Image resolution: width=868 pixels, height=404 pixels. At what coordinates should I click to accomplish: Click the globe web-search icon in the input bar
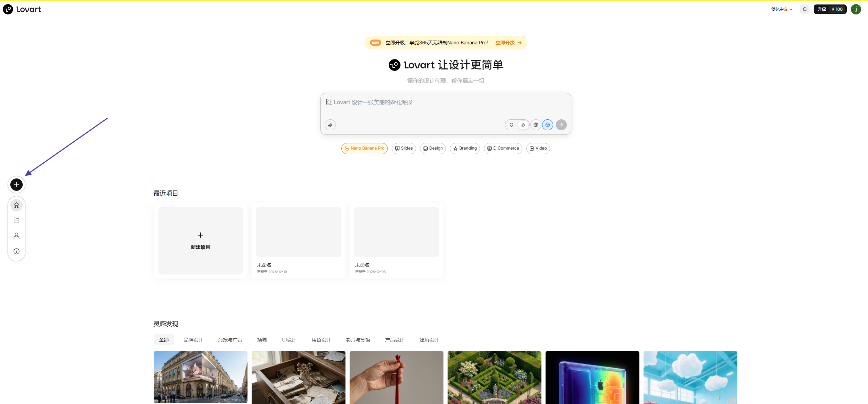536,125
